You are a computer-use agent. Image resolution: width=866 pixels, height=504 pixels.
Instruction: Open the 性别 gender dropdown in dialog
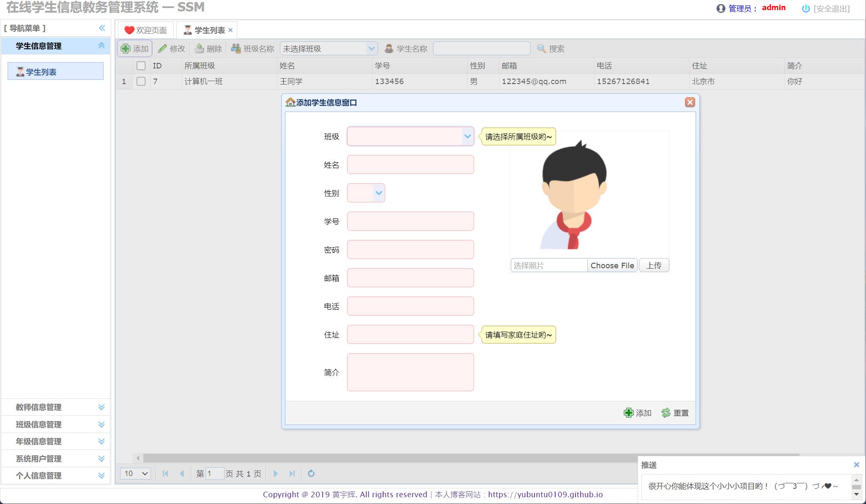pyautogui.click(x=378, y=193)
